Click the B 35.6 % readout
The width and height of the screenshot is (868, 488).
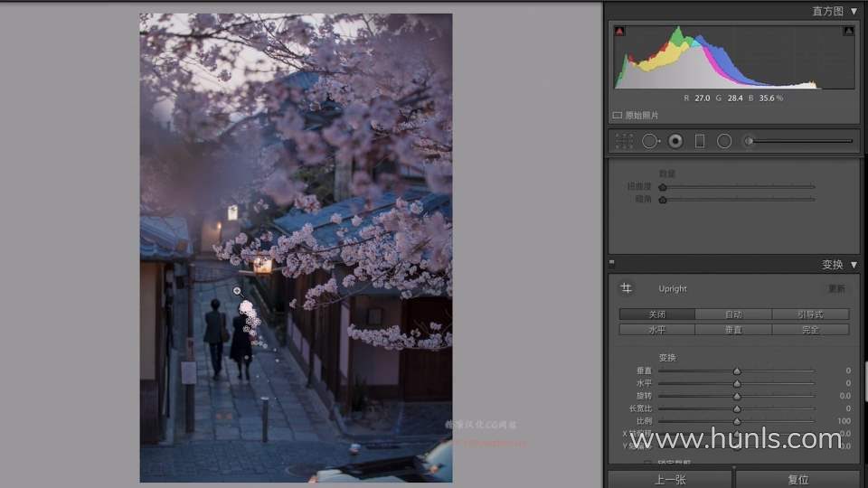(766, 98)
